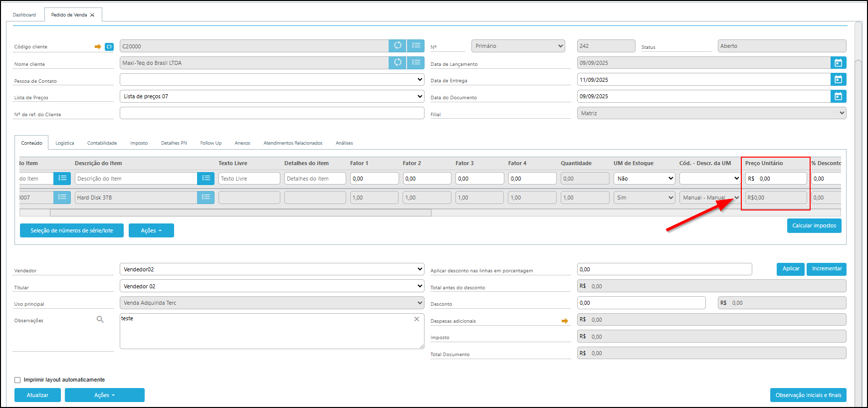
Task: Close the Pedido de Venda tab
Action: pos(92,15)
